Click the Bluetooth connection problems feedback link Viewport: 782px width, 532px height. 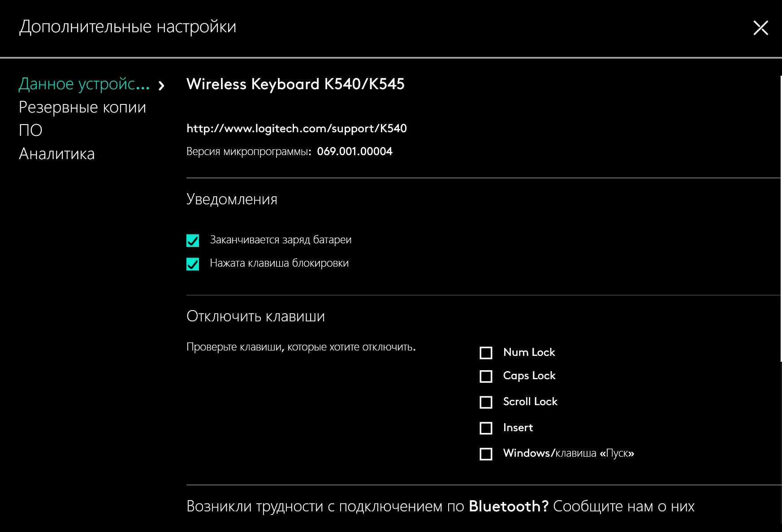pos(440,506)
